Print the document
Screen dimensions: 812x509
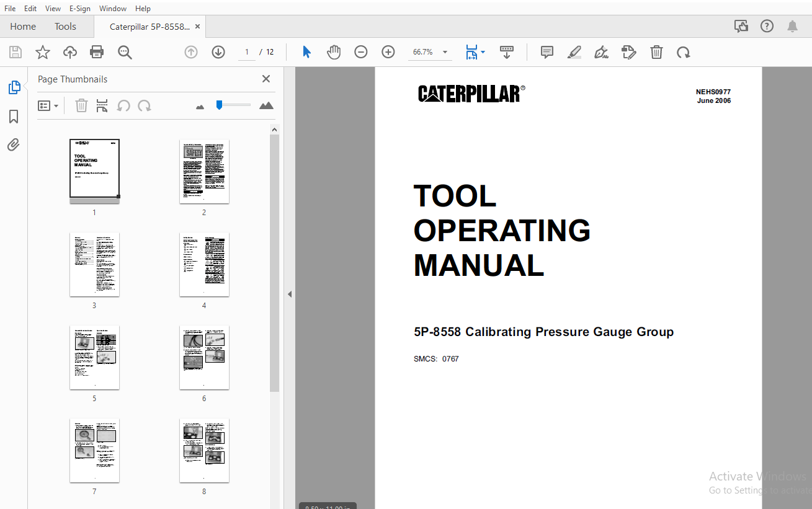97,52
